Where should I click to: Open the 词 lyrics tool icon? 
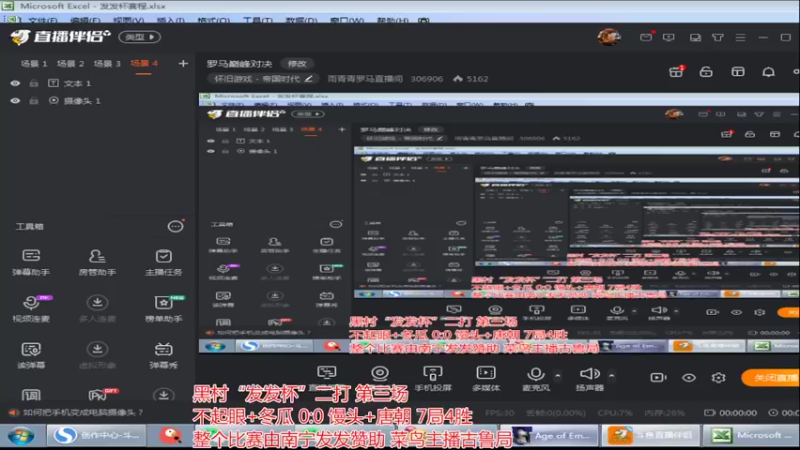pos(31,395)
